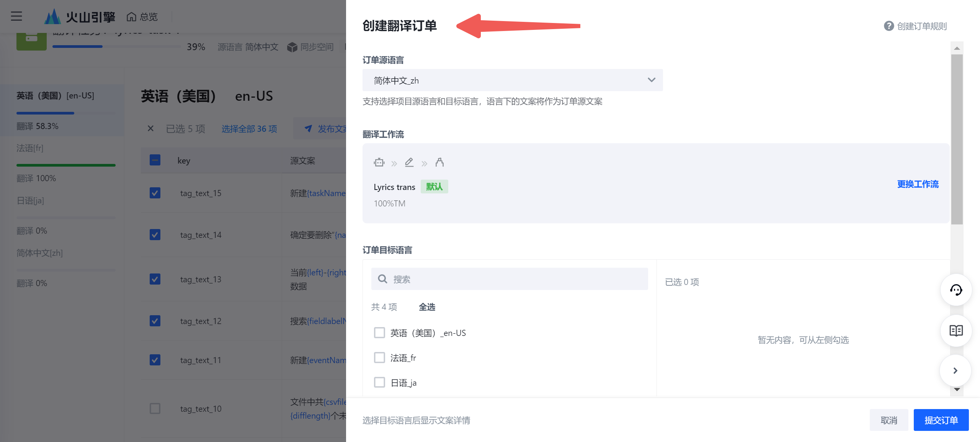Check the 英语（美国）_en-US target language
Screen dimensions: 980x442
(x=379, y=332)
